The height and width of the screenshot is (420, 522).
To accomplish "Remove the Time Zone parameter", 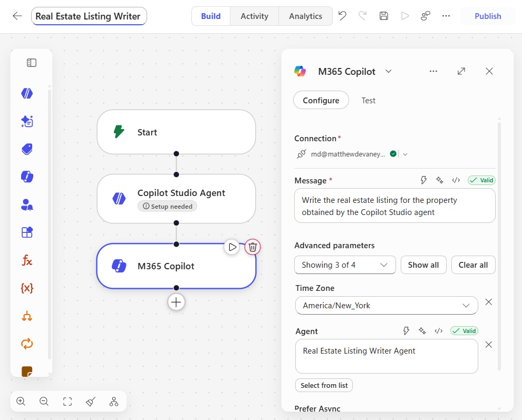I will 488,302.
